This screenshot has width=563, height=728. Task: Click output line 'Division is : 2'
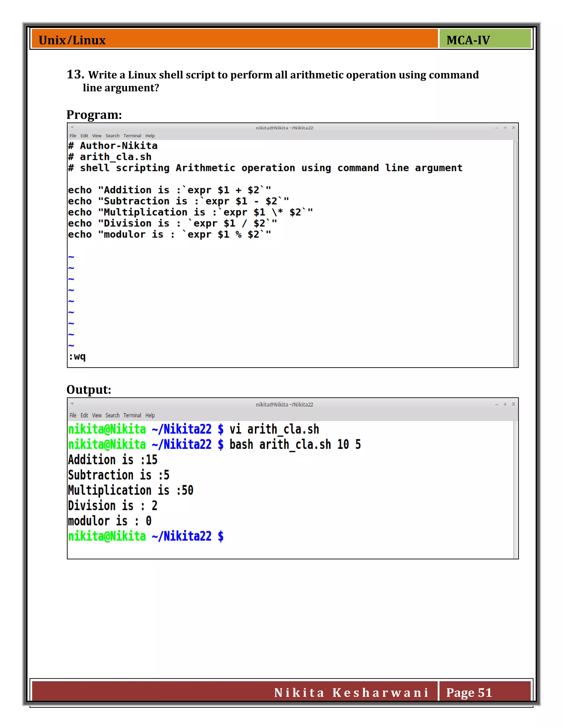(x=113, y=506)
